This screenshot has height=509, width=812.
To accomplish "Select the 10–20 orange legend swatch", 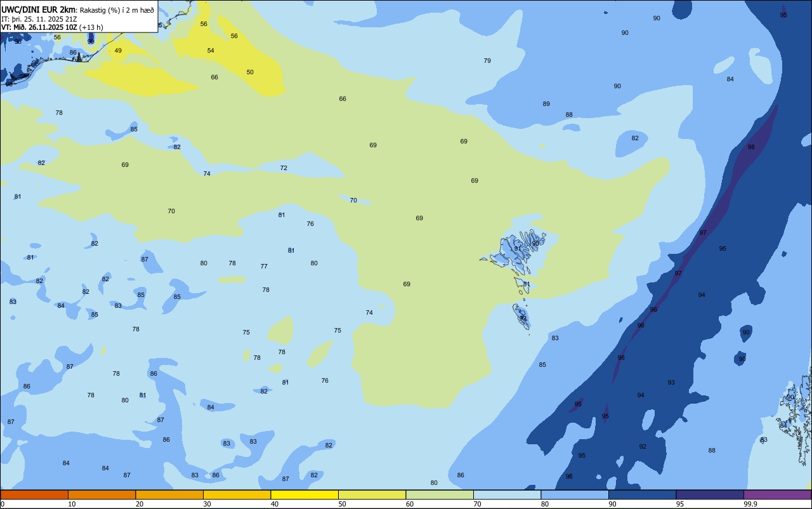I will [101, 494].
